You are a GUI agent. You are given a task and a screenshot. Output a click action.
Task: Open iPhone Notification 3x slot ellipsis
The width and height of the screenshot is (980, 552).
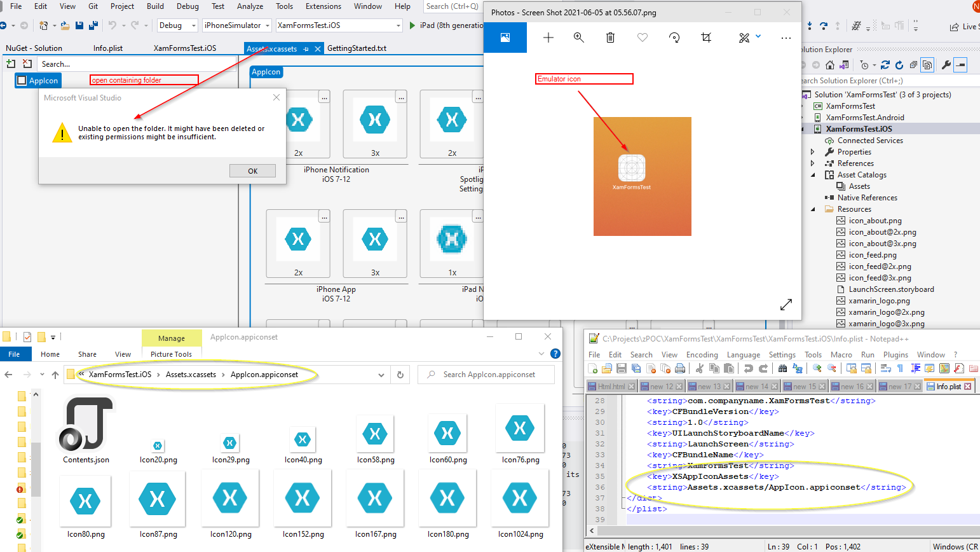tap(401, 97)
